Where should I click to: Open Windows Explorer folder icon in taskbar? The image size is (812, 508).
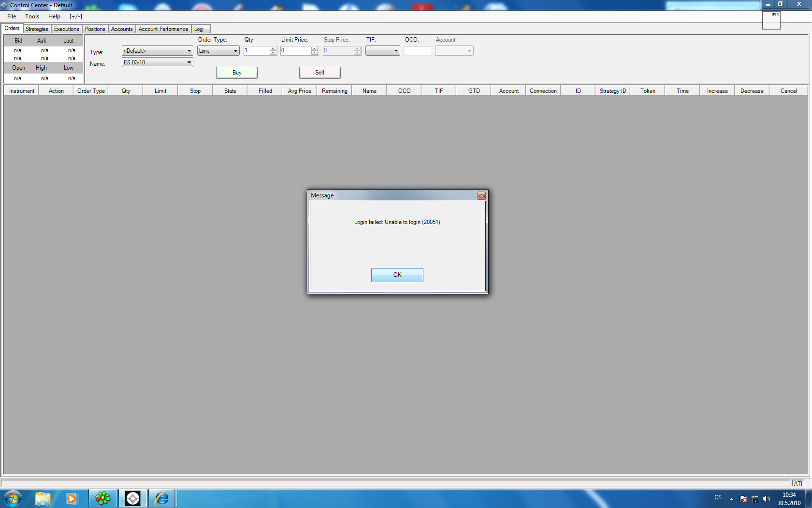tap(43, 498)
